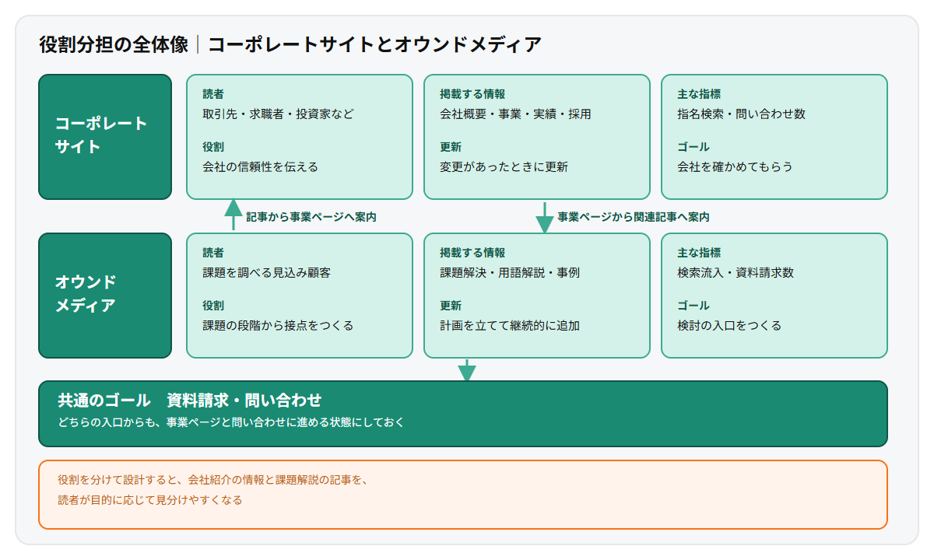Image resolution: width=934 pixels, height=560 pixels.
Task: Click ゴール label above 検討の入口をつくる
Action: [x=693, y=305]
